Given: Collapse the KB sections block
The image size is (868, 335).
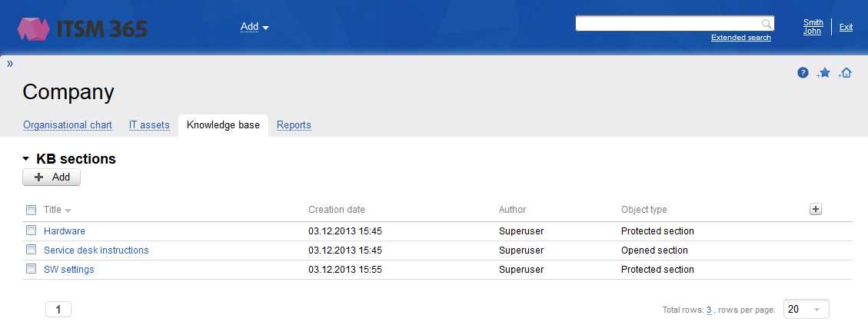Looking at the screenshot, I should tap(26, 159).
